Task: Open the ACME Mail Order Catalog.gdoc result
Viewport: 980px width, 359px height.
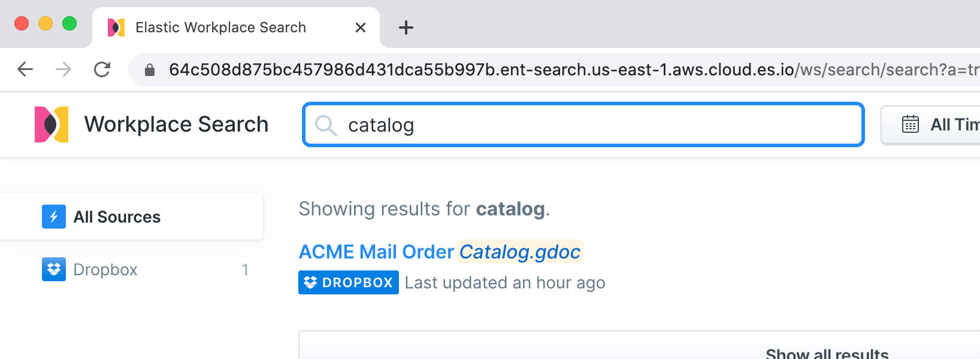Action: pos(439,251)
